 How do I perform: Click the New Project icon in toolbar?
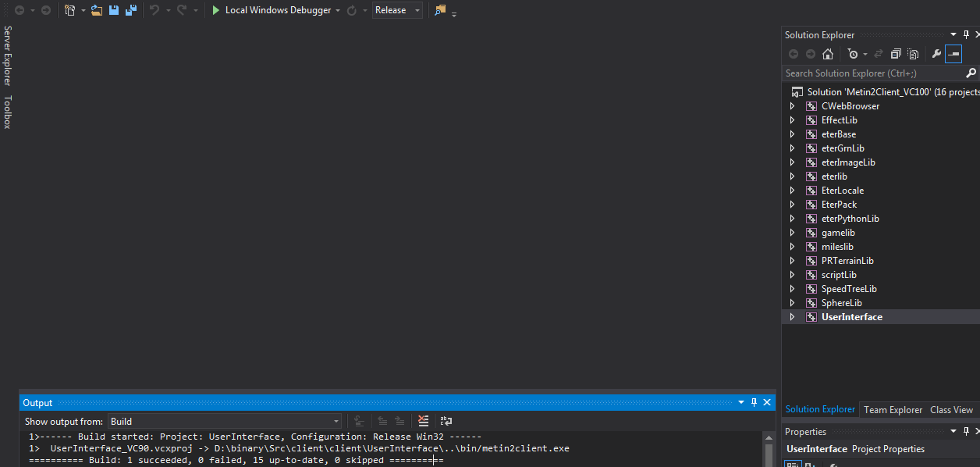pyautogui.click(x=70, y=10)
